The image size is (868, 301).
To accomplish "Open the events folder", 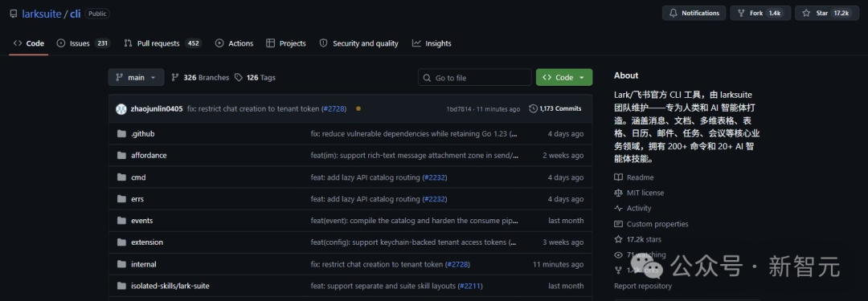I will point(141,221).
